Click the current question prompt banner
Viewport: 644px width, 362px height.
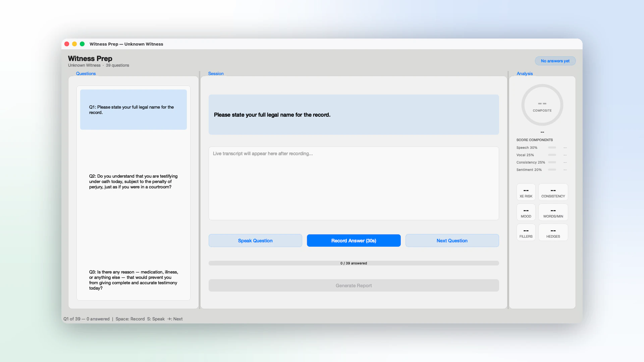[354, 115]
